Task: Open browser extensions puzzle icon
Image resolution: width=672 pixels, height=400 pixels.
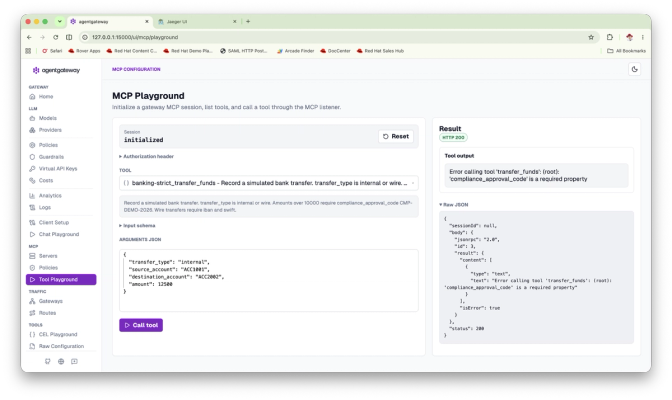Action: tap(610, 37)
